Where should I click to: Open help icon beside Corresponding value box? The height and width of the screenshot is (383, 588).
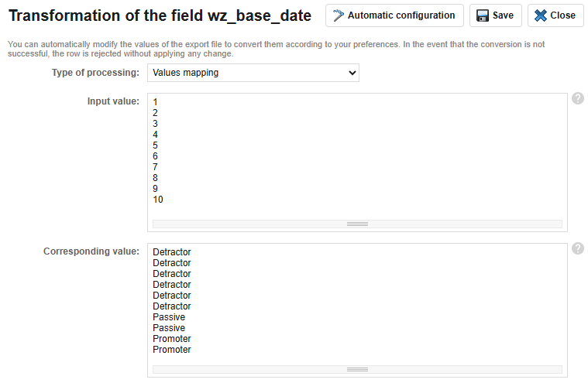578,249
